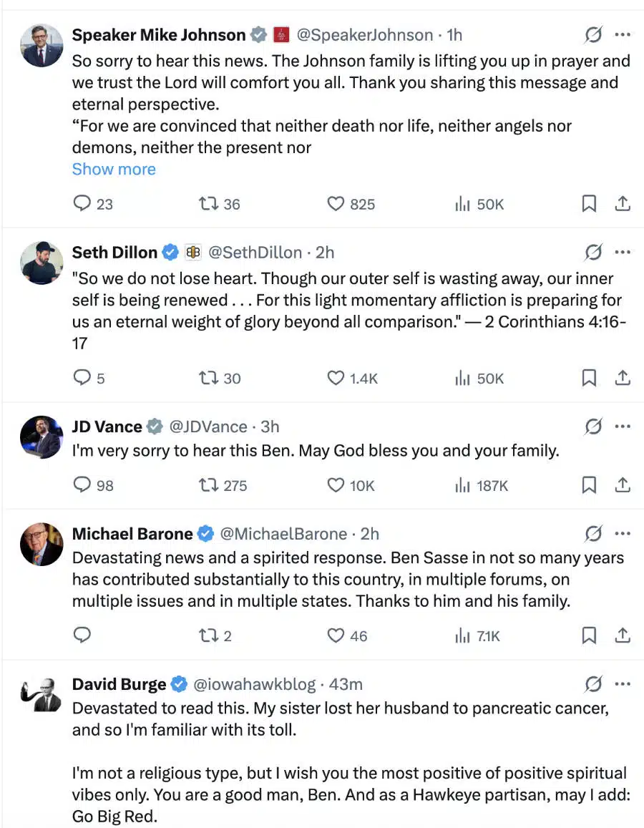Open the @SpeakerJohnson handle link
644x828 pixels.
coord(364,34)
